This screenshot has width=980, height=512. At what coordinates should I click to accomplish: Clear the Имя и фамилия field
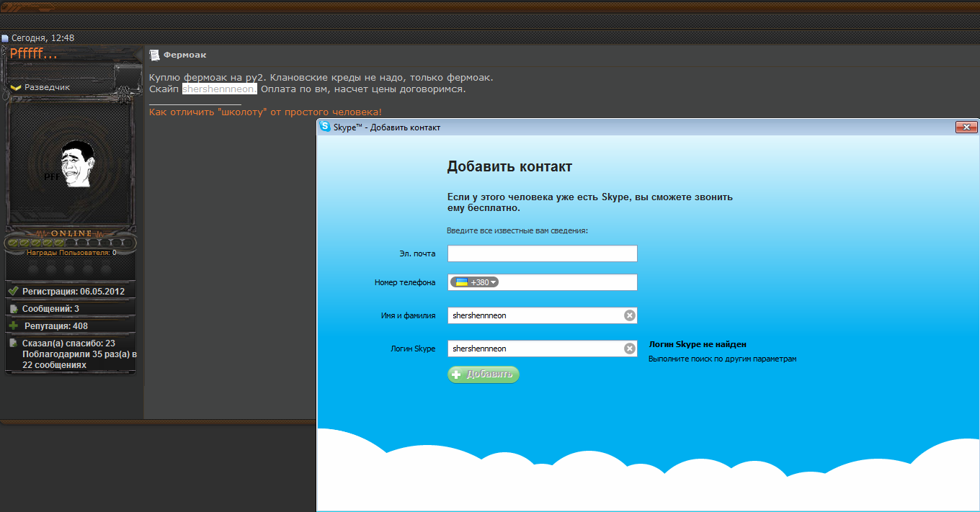click(x=629, y=315)
